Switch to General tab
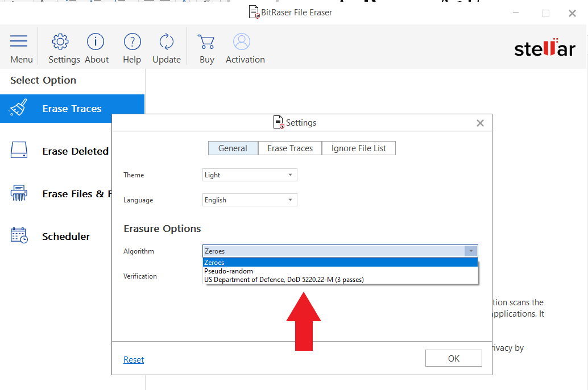The width and height of the screenshot is (588, 390). click(233, 148)
